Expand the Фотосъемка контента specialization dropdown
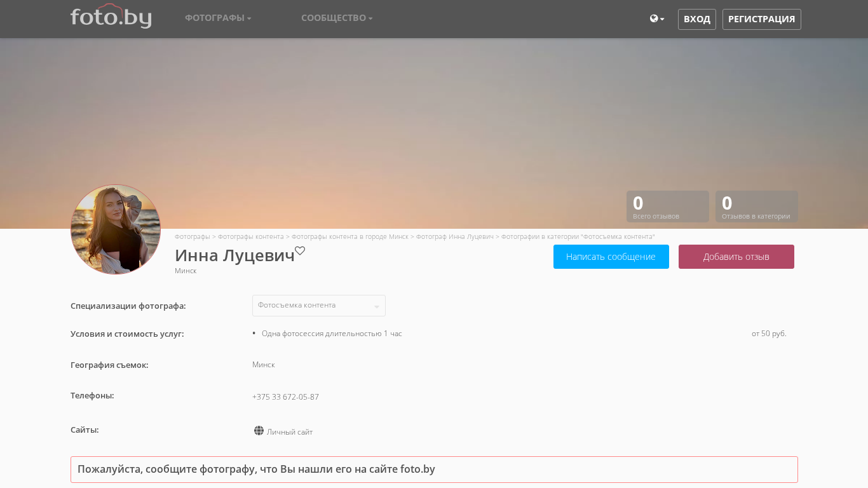The width and height of the screenshot is (868, 488). pos(319,306)
